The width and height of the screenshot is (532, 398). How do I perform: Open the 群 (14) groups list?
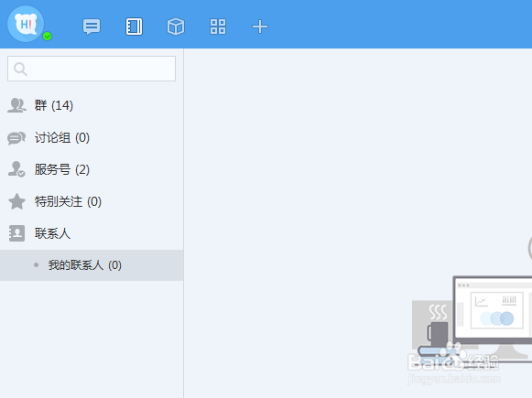pyautogui.click(x=92, y=105)
